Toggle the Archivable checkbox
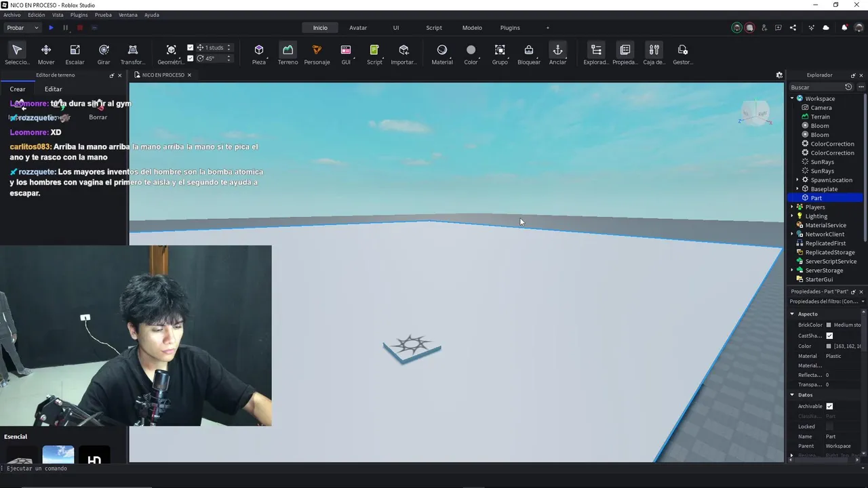 pyautogui.click(x=829, y=406)
